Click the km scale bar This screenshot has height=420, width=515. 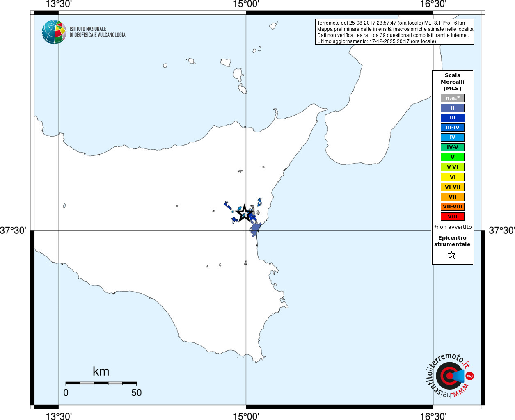tap(101, 383)
